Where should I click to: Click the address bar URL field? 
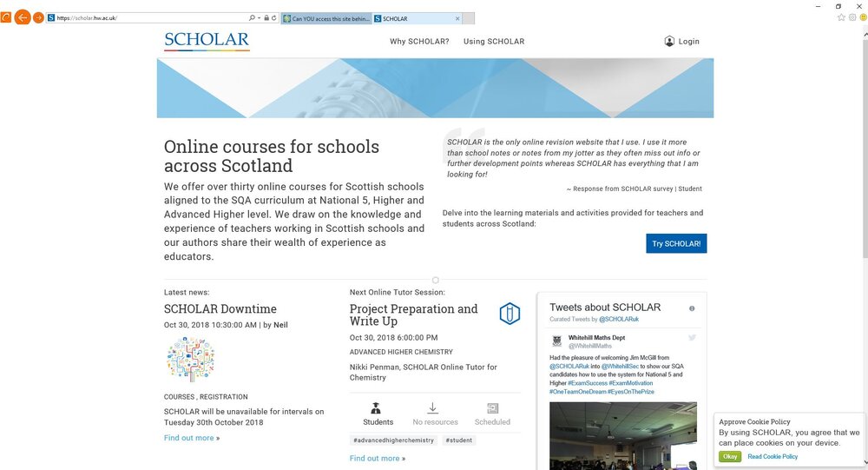(147, 18)
